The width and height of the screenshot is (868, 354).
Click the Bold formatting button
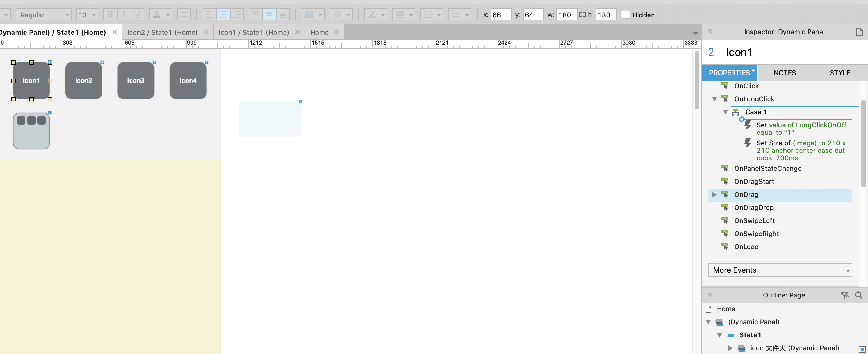point(110,15)
